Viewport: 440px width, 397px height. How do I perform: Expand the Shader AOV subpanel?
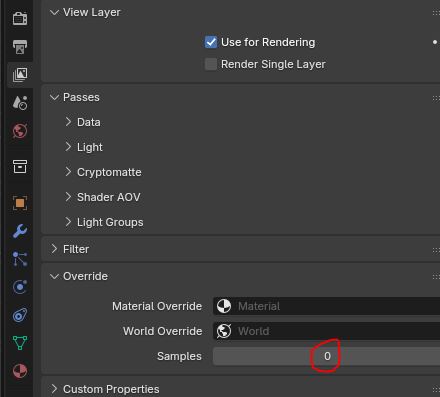[x=68, y=197]
